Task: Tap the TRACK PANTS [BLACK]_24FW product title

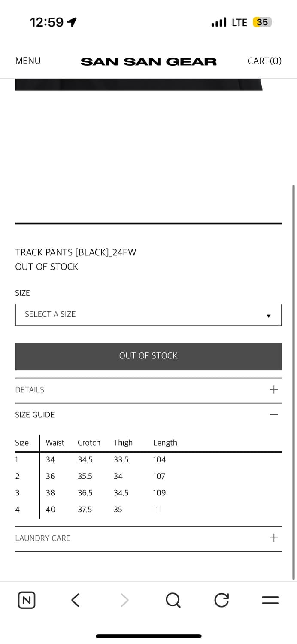Action: [76, 252]
